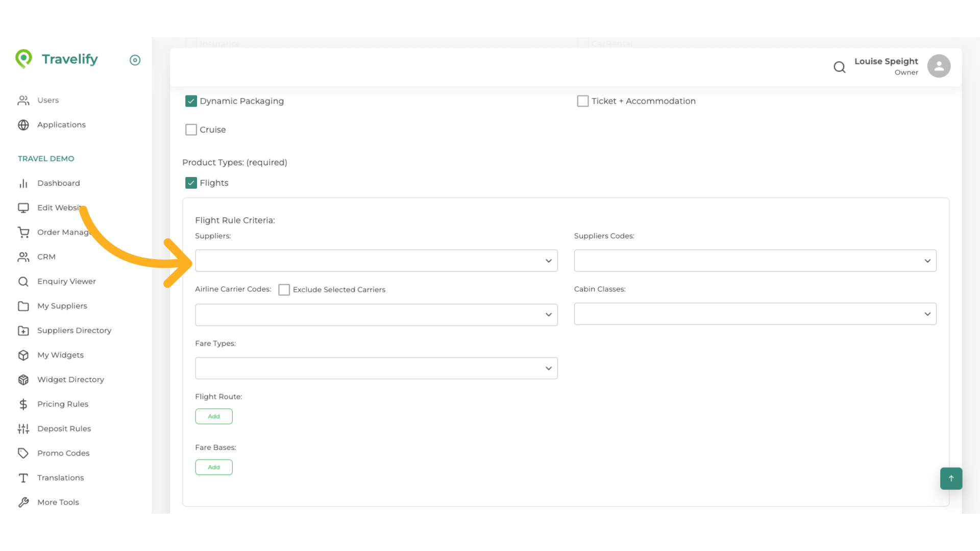Click the Dashboard bar chart icon

(23, 183)
